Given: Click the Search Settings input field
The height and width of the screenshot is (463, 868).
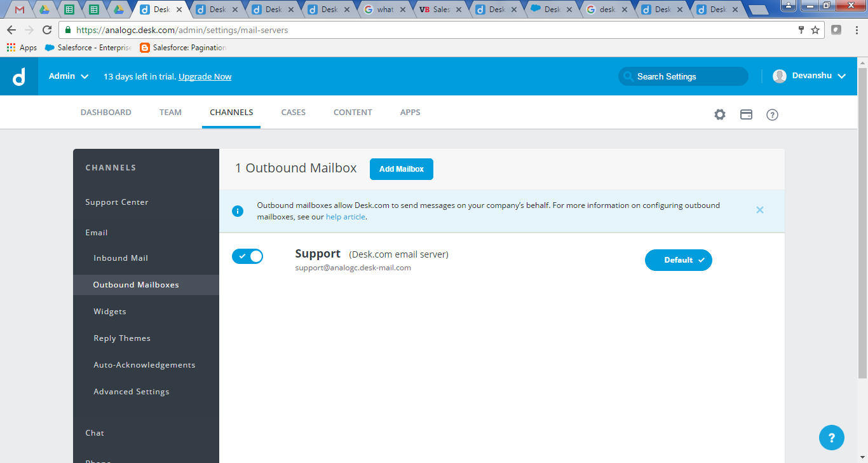Looking at the screenshot, I should [683, 76].
